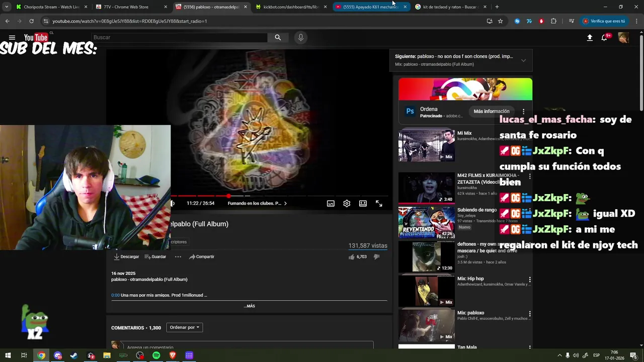Go to the YouTube home logo
The image size is (644, 362).
pyautogui.click(x=36, y=38)
